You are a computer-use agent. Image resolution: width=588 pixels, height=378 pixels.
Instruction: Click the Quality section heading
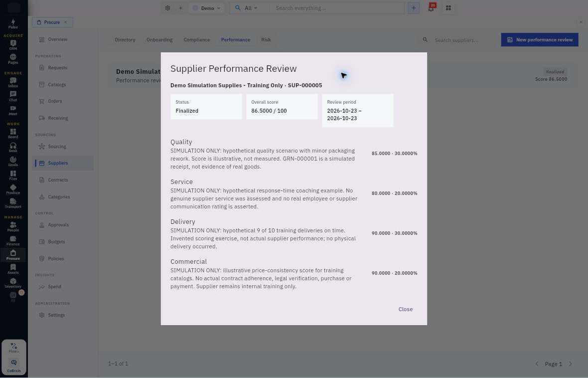click(x=181, y=142)
